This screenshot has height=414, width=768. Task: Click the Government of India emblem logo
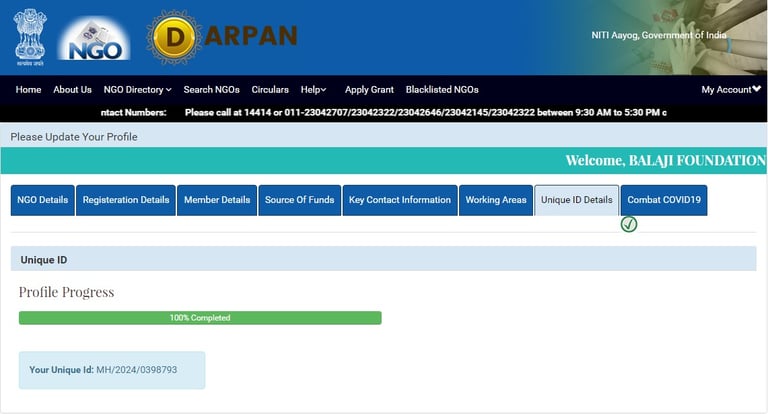[x=30, y=38]
